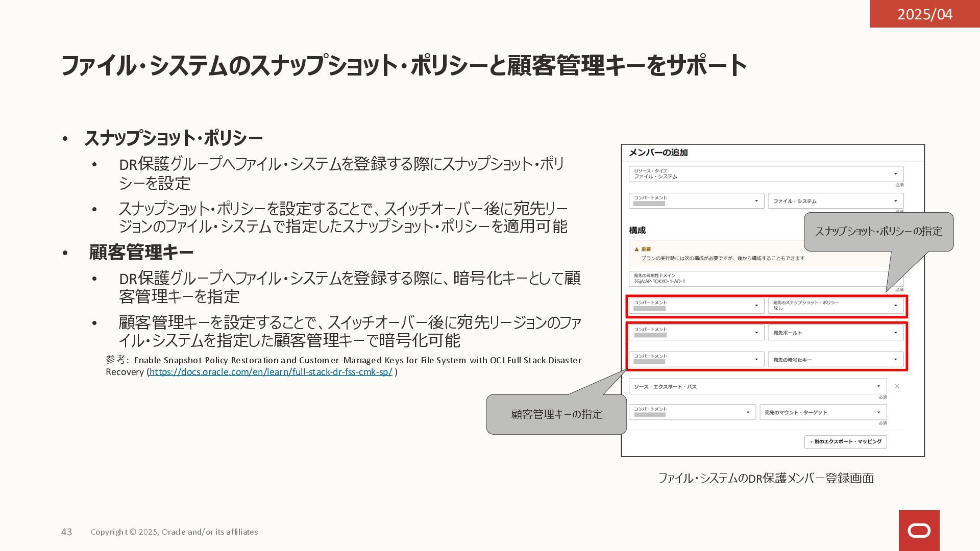Click the slide title heading text

(403, 66)
